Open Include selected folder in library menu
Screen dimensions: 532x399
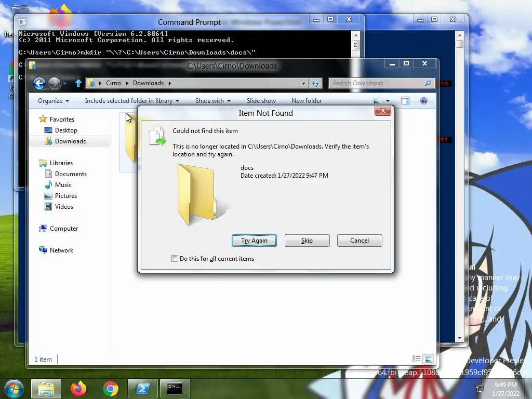tap(132, 101)
